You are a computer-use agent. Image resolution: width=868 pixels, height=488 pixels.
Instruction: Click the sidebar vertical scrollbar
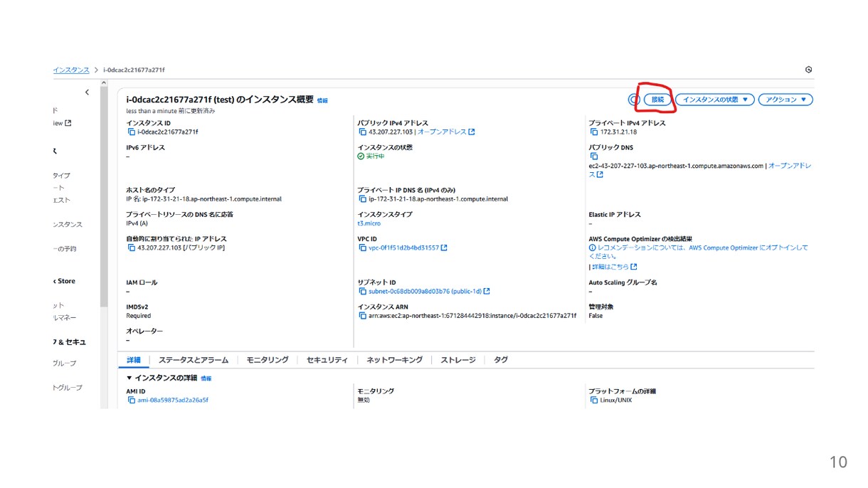pyautogui.click(x=104, y=196)
